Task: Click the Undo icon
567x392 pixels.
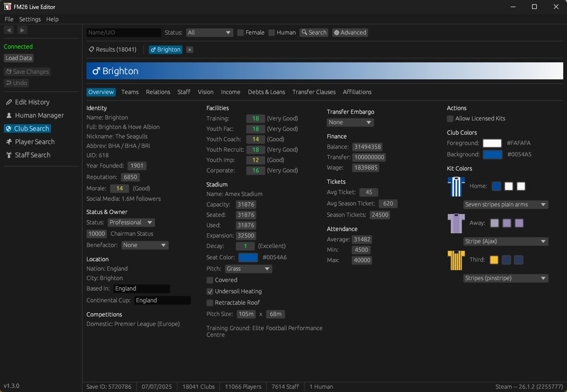Action: [9, 83]
